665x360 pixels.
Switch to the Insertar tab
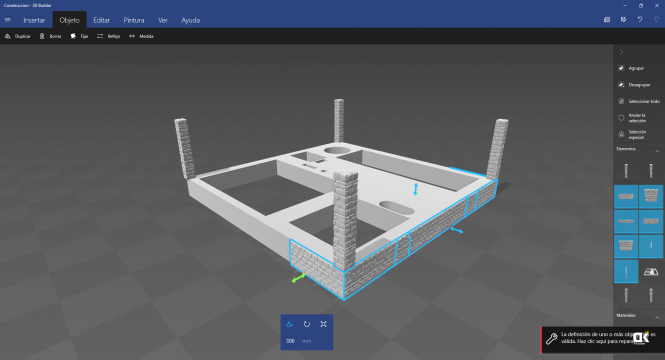(x=34, y=20)
